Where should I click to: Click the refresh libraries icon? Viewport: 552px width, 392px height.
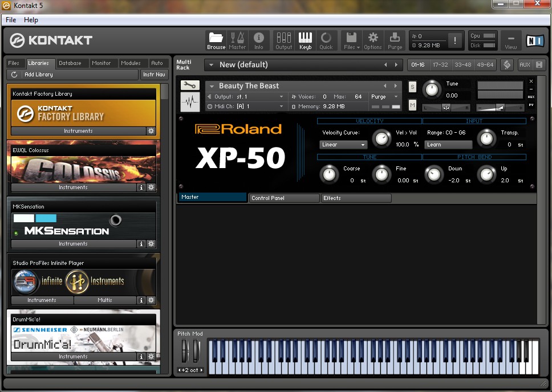tap(14, 75)
